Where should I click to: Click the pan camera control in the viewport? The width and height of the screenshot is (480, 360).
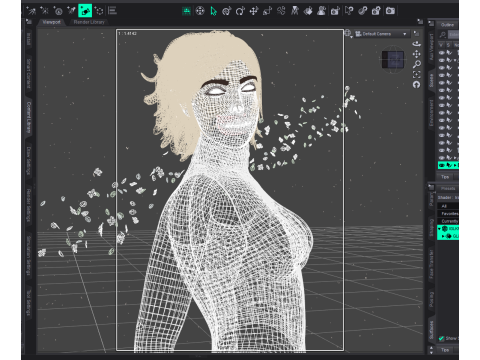[x=417, y=54]
